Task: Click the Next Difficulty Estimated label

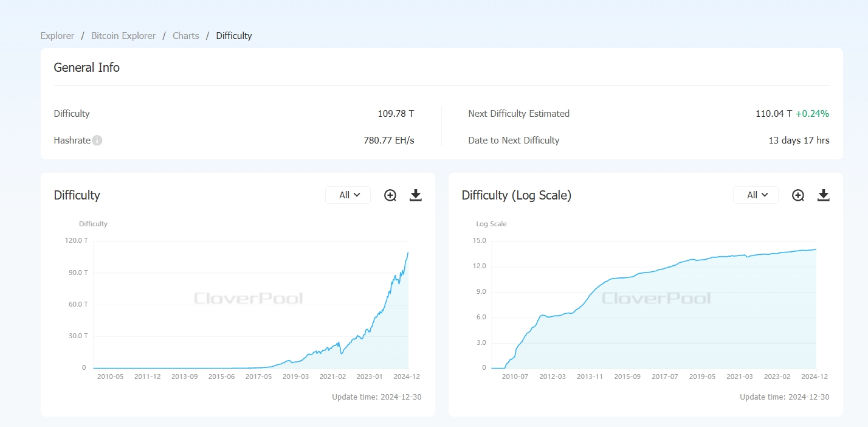Action: (x=518, y=113)
